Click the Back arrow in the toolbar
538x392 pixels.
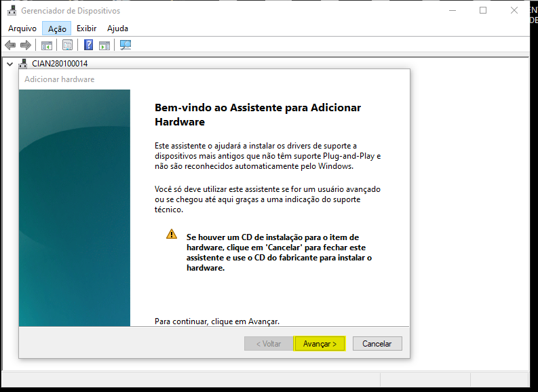pos(10,45)
